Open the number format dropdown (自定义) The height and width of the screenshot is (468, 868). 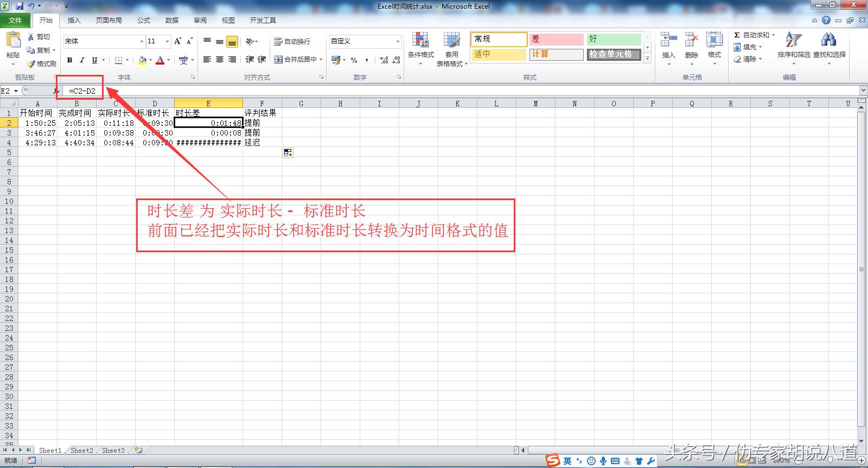(x=398, y=41)
